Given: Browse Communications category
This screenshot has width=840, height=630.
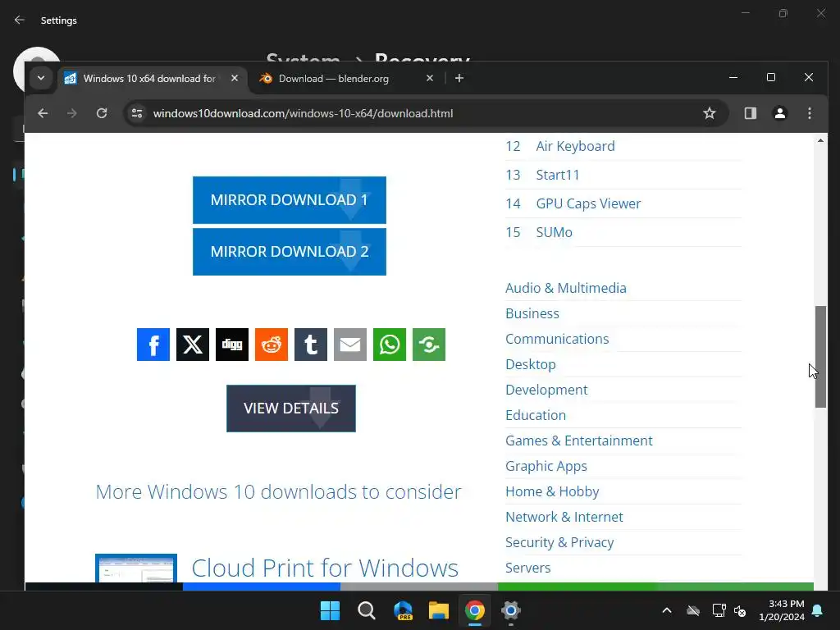Looking at the screenshot, I should click(557, 339).
